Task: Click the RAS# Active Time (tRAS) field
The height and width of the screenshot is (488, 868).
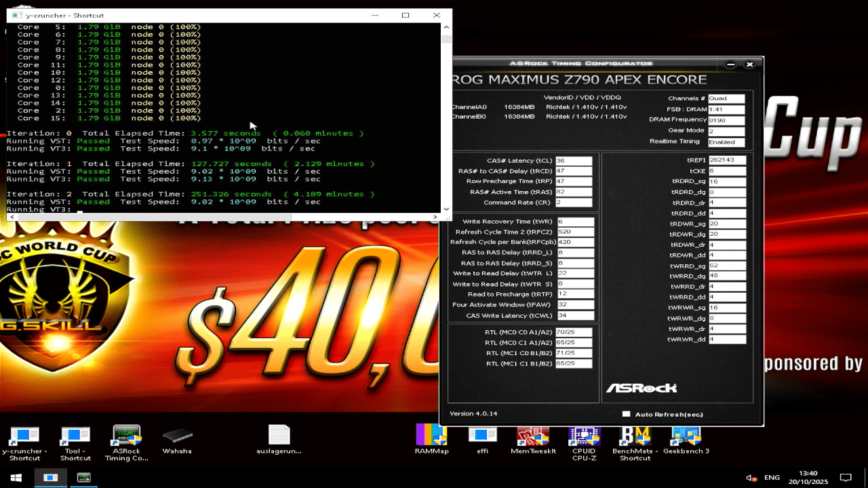Action: [574, 192]
